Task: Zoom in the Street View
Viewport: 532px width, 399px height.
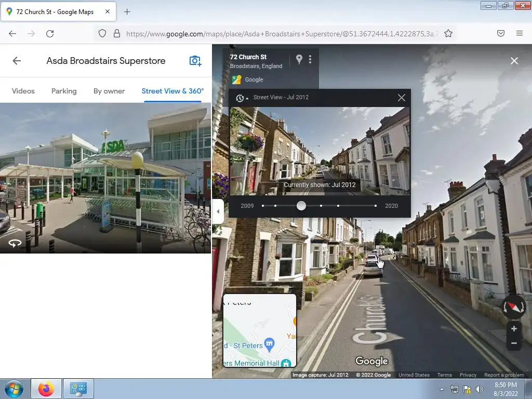Action: click(514, 328)
